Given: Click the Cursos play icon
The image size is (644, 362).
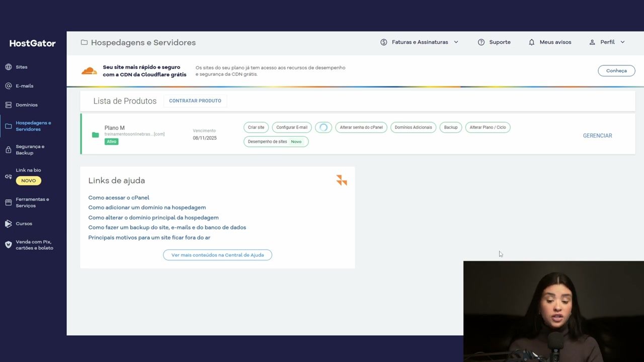Looking at the screenshot, I should (9, 224).
